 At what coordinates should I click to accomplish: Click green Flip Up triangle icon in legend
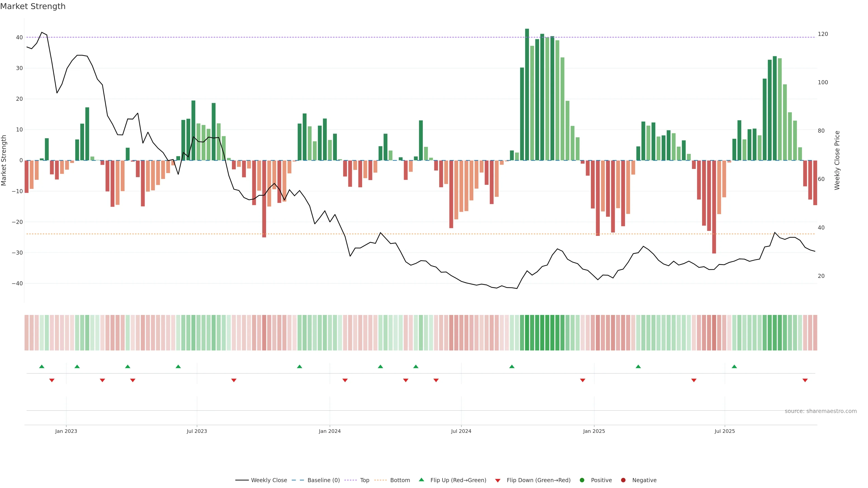tap(421, 480)
